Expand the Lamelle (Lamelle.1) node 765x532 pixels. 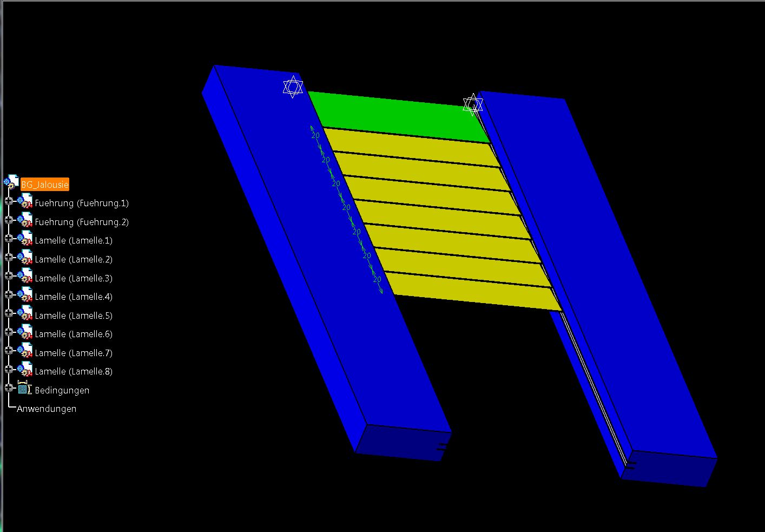pyautogui.click(x=8, y=238)
